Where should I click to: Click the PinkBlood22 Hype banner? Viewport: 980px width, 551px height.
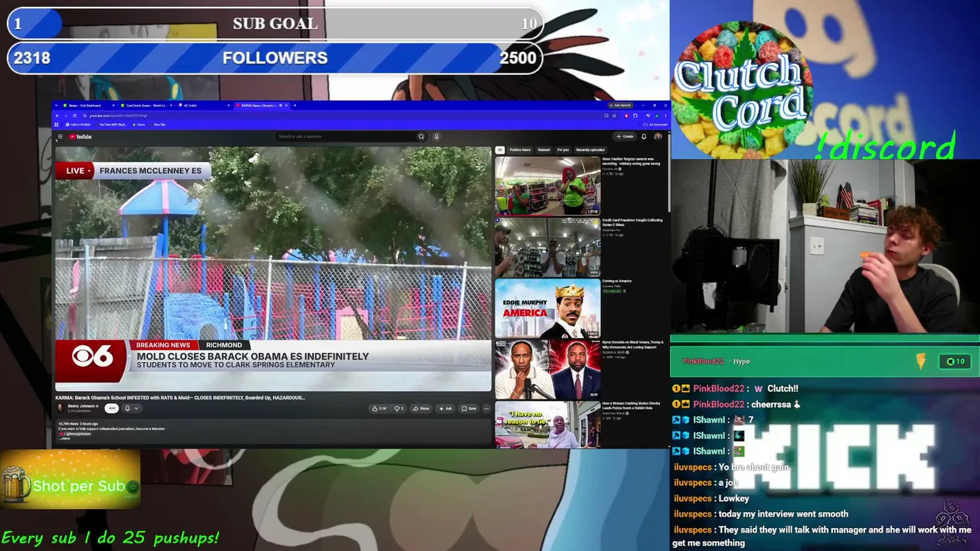coord(825,361)
